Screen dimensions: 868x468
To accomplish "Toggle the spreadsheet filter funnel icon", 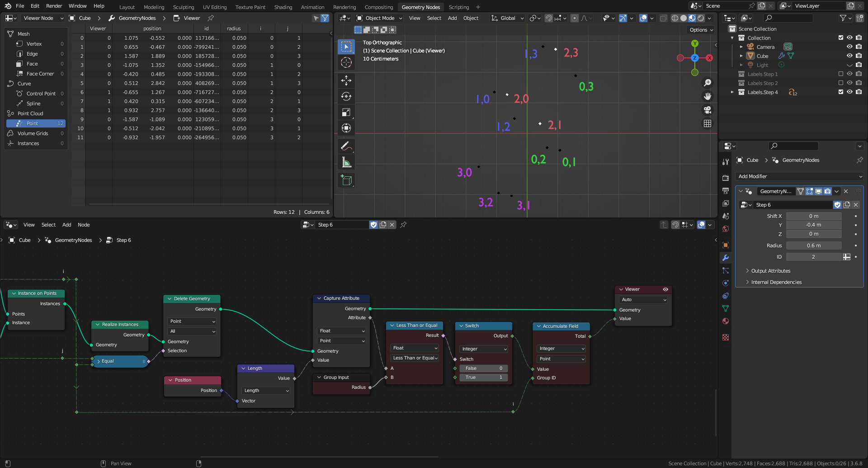I will (x=325, y=18).
